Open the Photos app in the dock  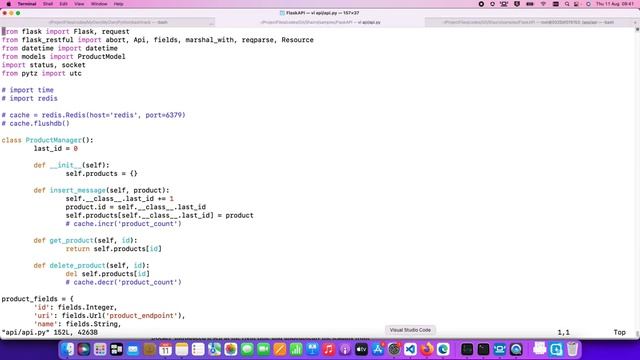[231, 349]
